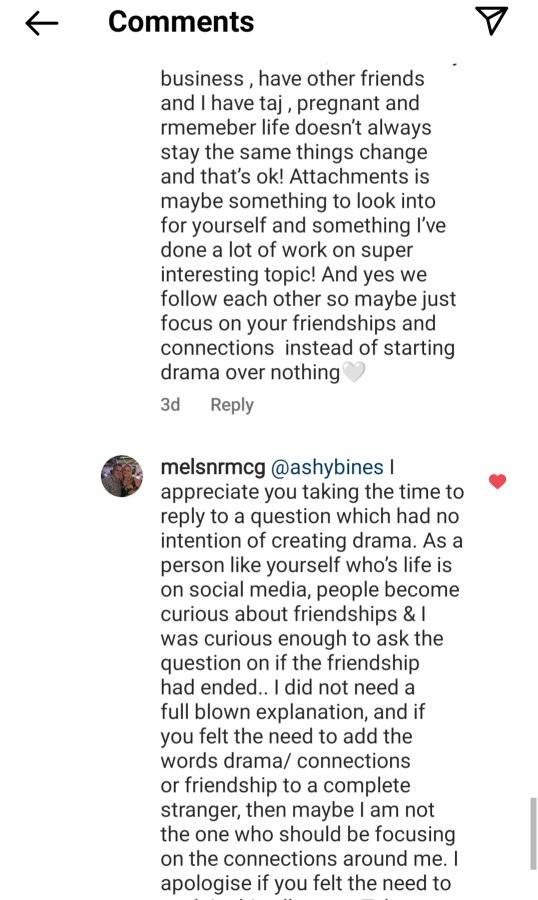Click the melsnrmcg username
Screen dimensions: 538x900
[213, 467]
